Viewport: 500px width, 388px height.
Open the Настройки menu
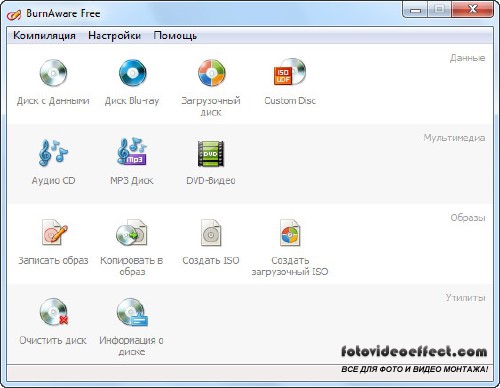(114, 36)
